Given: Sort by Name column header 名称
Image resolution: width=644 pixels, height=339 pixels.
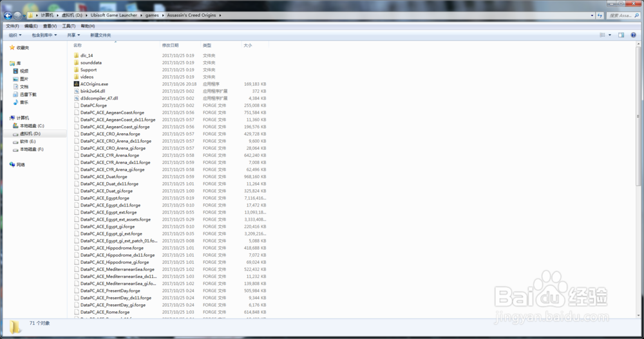Looking at the screenshot, I should pyautogui.click(x=77, y=46).
